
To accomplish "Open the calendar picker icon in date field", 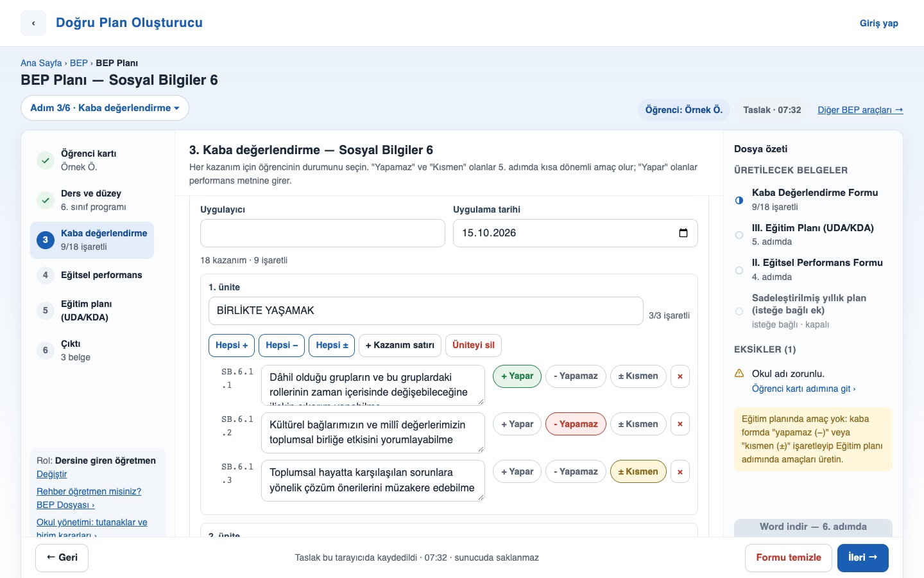I will [683, 233].
